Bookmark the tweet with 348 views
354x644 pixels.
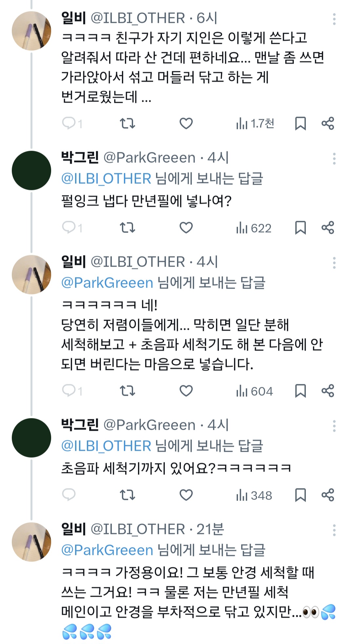pyautogui.click(x=300, y=495)
